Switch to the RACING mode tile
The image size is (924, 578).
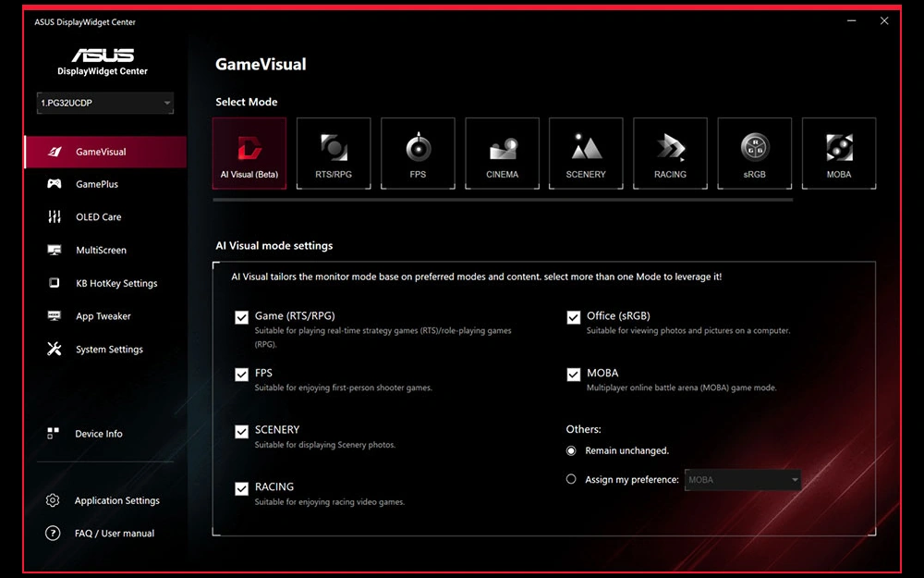(670, 154)
